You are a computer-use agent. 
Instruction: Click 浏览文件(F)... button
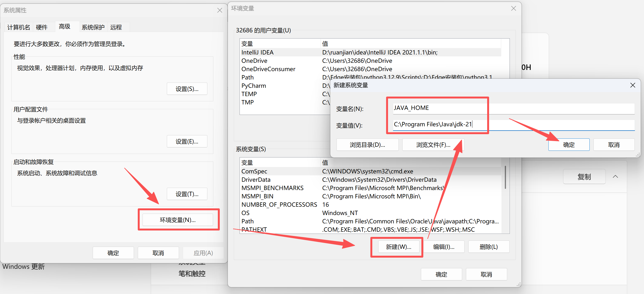point(433,145)
